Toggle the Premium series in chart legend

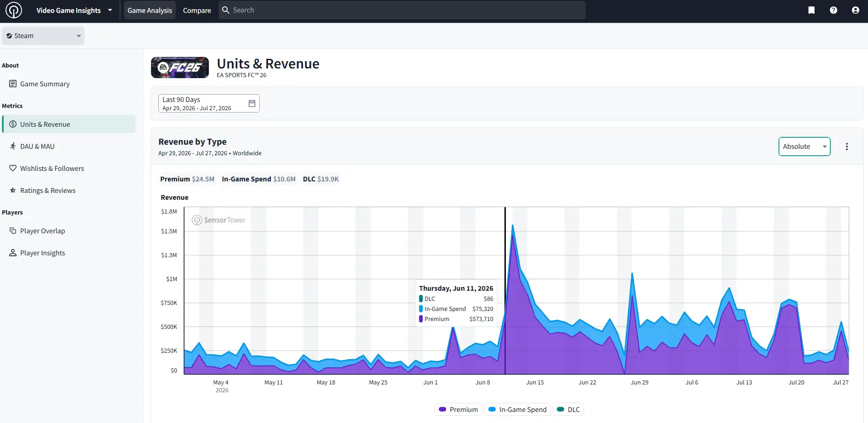click(459, 409)
